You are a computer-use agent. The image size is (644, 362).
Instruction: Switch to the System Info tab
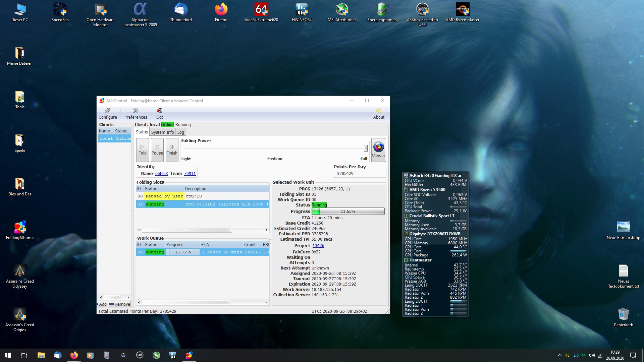[162, 132]
